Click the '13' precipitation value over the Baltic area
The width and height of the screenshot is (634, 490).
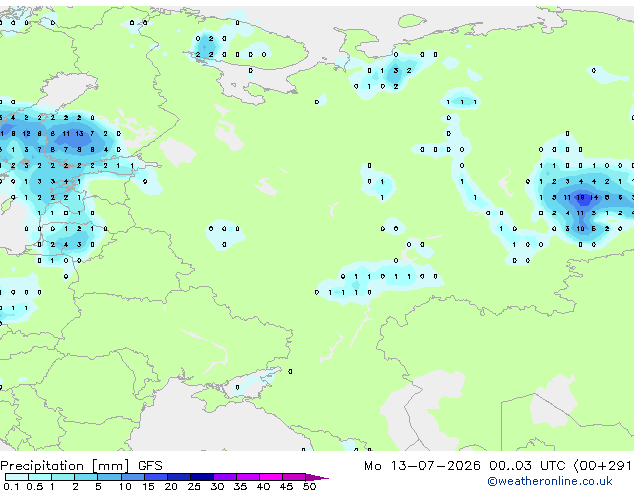[x=79, y=133]
